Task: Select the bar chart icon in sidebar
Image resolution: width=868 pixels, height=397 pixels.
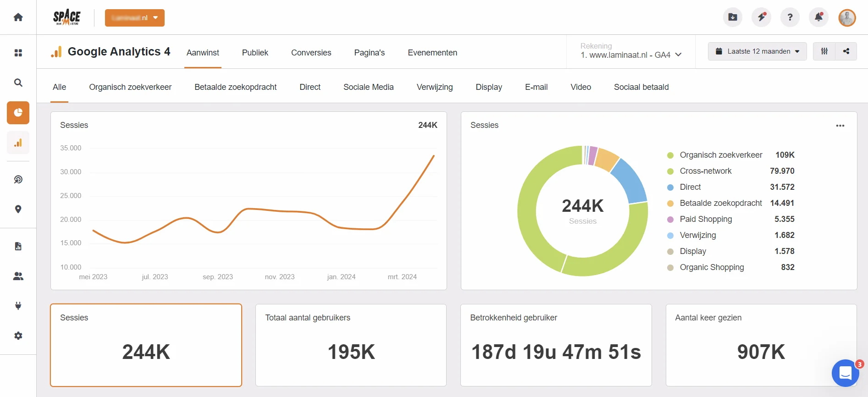Action: coord(18,143)
